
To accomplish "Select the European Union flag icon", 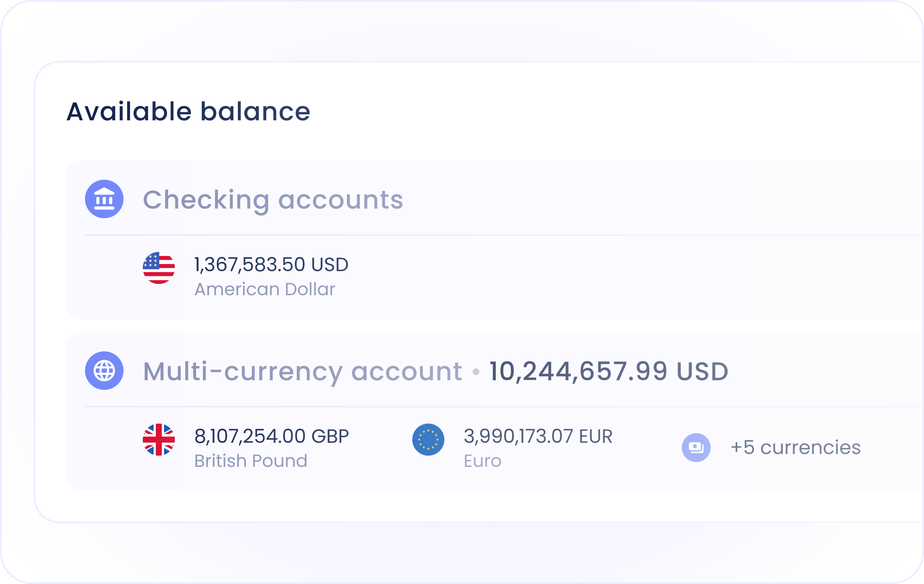I will pos(428,440).
